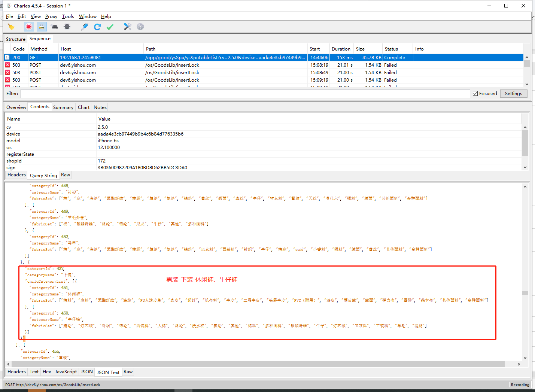Select the device value aada4e3cb97449b9b4c6b84d776335b6
The height and width of the screenshot is (392, 535).
(x=140, y=134)
